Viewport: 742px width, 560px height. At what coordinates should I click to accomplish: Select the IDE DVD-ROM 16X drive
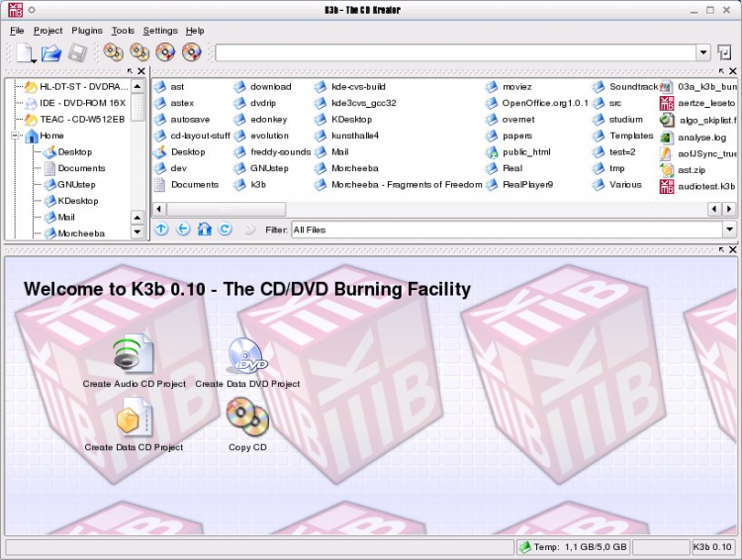(76, 103)
